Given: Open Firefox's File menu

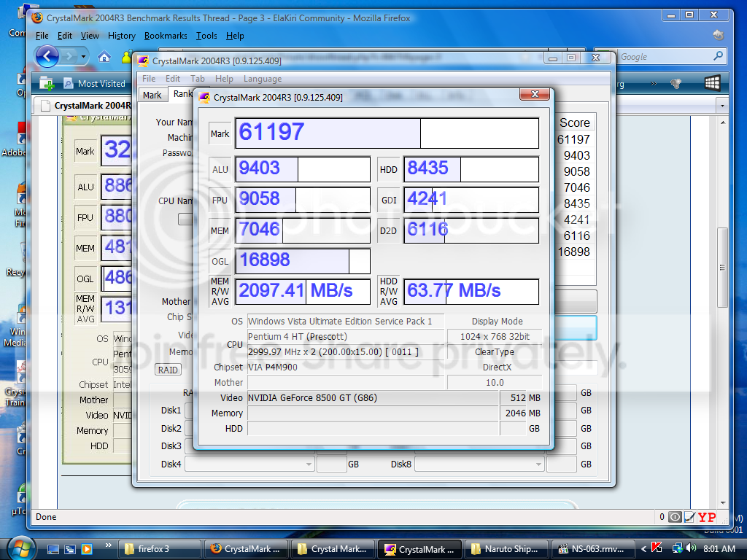Looking at the screenshot, I should click(x=42, y=36).
